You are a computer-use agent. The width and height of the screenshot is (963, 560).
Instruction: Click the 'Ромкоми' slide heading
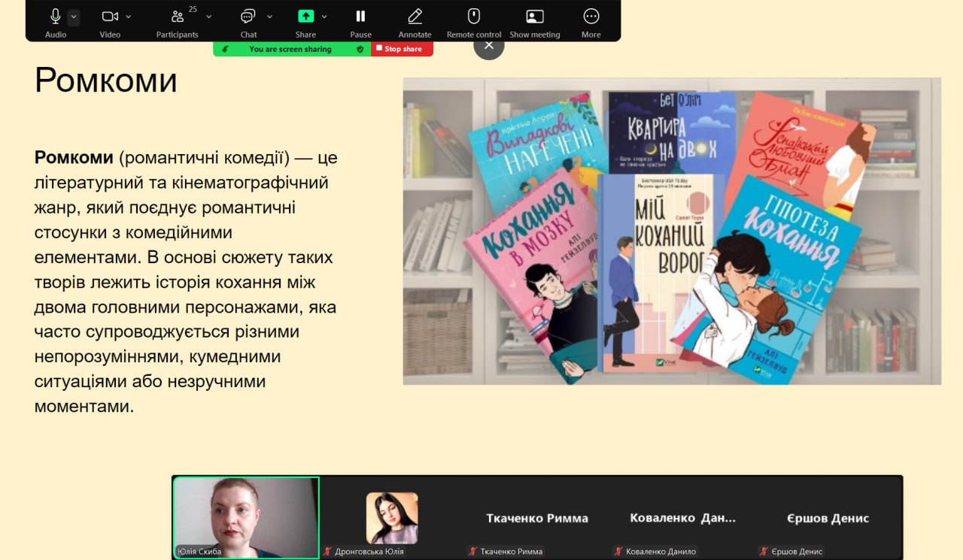(x=106, y=80)
